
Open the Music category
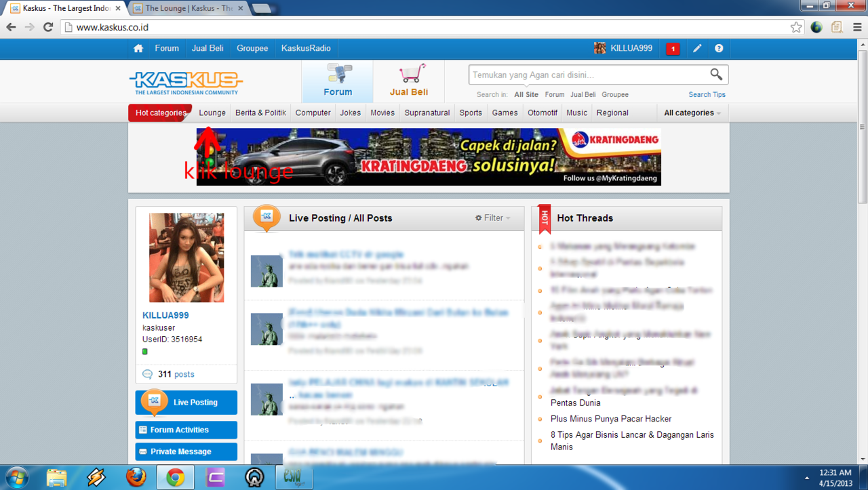pos(577,113)
